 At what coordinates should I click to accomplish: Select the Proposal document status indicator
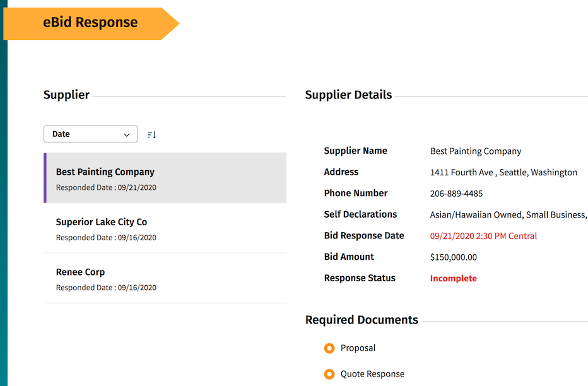(x=329, y=348)
